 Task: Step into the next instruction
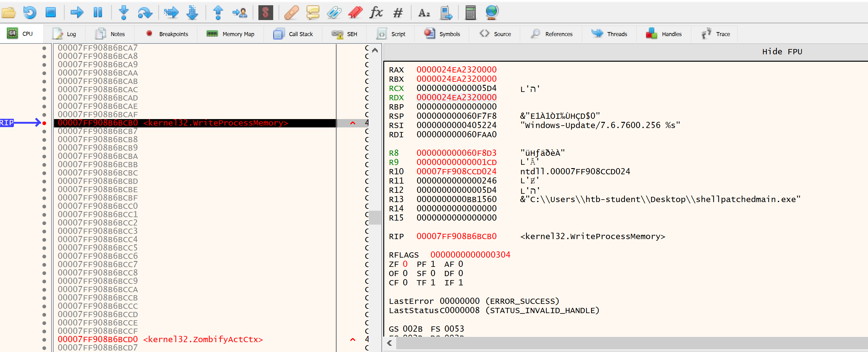124,13
